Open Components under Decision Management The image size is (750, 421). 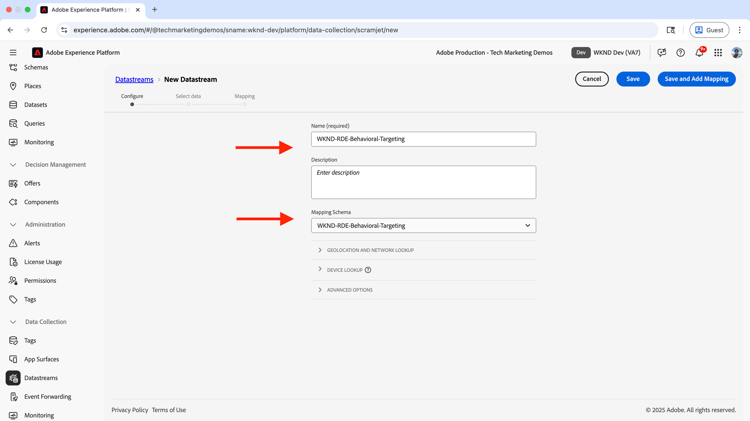pos(41,202)
